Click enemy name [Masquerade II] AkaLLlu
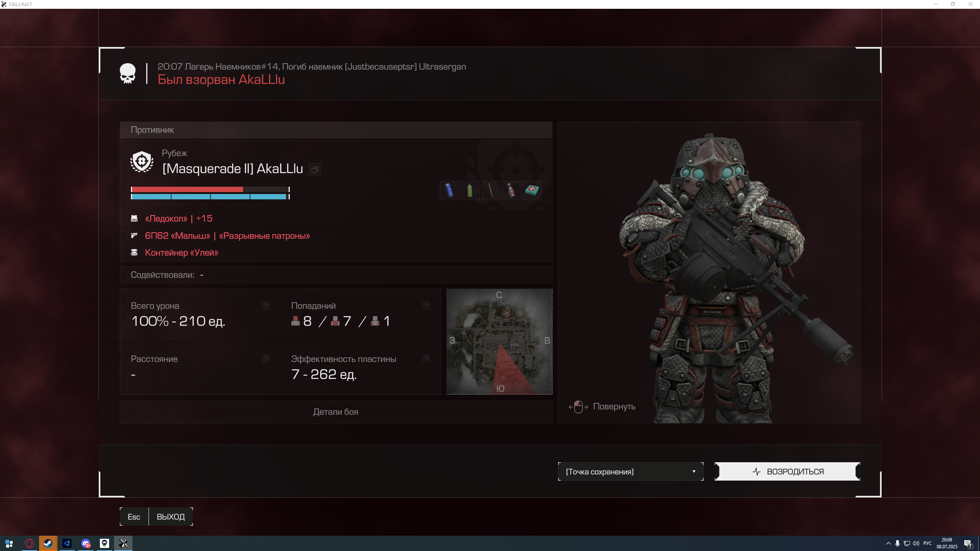This screenshot has width=980, height=551. click(233, 169)
